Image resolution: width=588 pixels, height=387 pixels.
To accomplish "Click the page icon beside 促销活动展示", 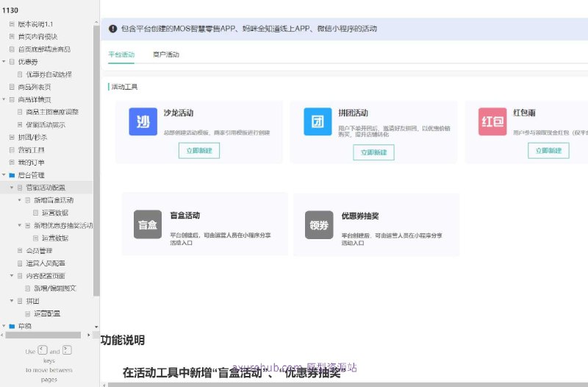I will click(x=20, y=124).
